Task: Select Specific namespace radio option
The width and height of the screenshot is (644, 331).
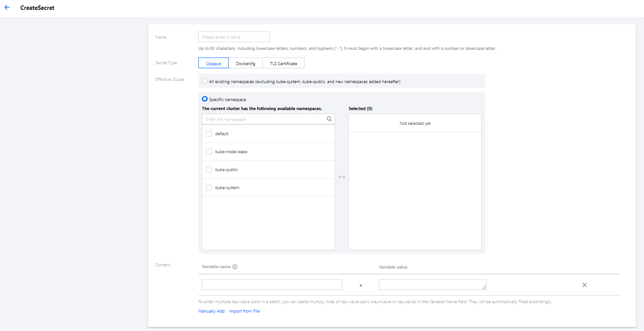Action: [205, 99]
